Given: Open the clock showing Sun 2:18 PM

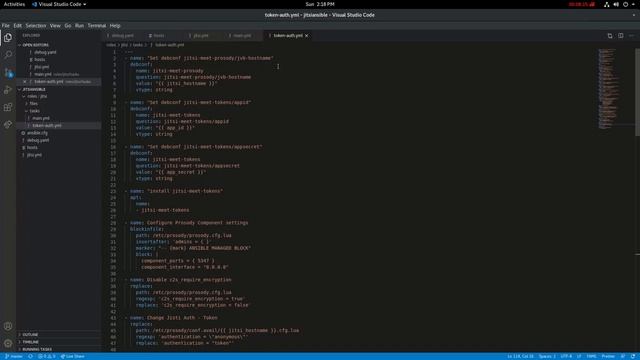Looking at the screenshot, I should 320,4.
